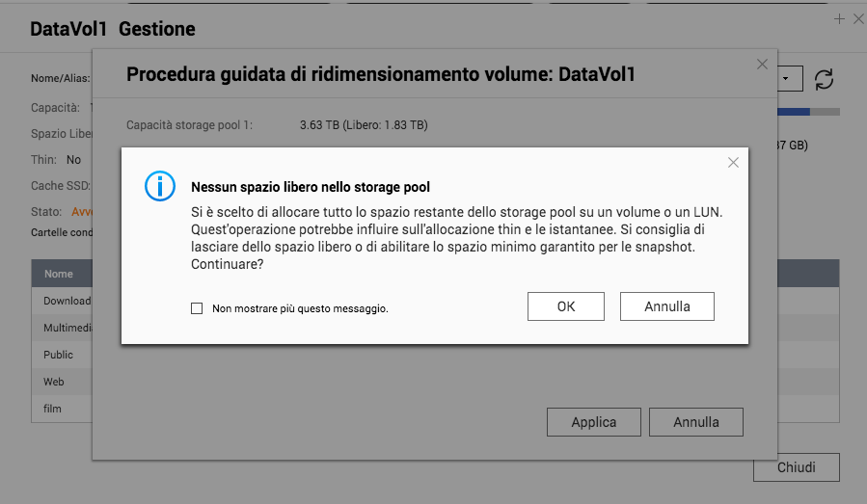This screenshot has height=504, width=867.
Task: Close the "Nessun spazio libero" warning dialog
Action: click(733, 163)
